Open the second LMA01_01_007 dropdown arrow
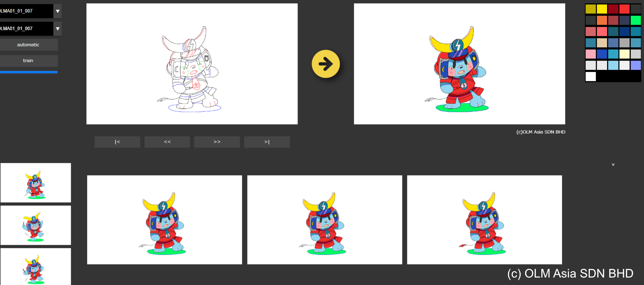Screen dimensions: 644x285 [58, 28]
